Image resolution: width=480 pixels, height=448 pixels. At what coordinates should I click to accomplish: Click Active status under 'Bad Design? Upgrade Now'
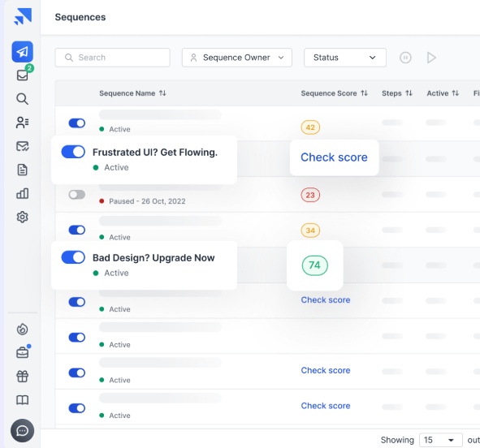coord(116,273)
